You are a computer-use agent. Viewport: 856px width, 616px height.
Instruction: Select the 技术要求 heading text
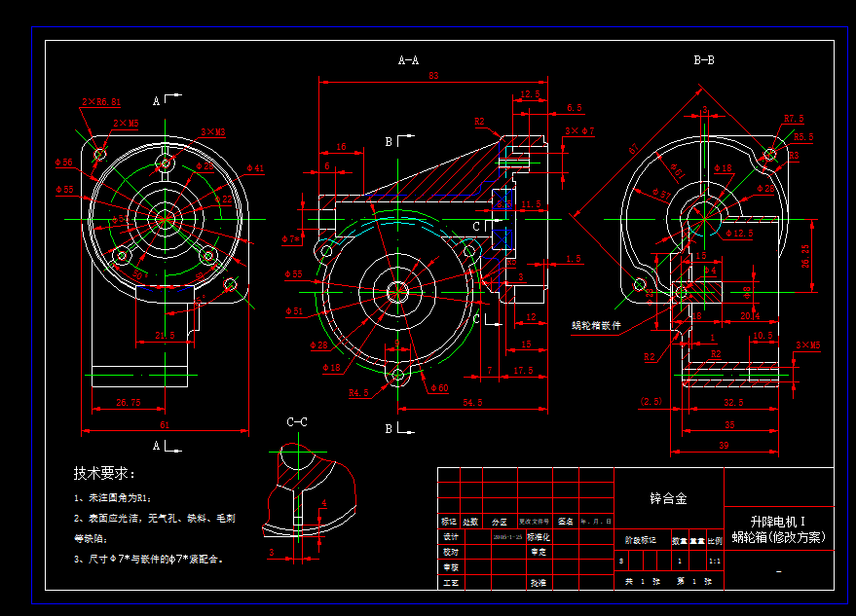tap(104, 473)
